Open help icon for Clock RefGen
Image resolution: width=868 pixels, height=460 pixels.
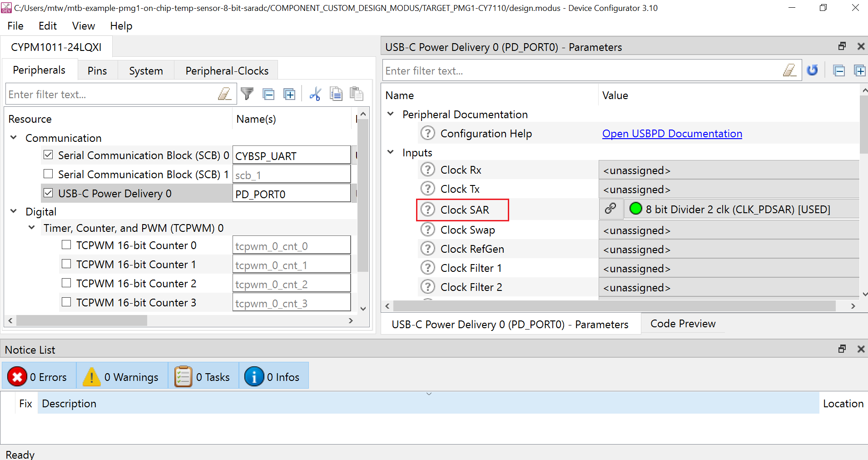(x=427, y=249)
